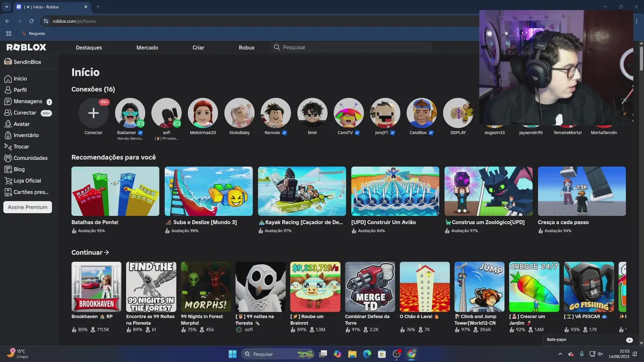Open Nanndo's connection avatar
644x362 pixels.
coord(276,113)
